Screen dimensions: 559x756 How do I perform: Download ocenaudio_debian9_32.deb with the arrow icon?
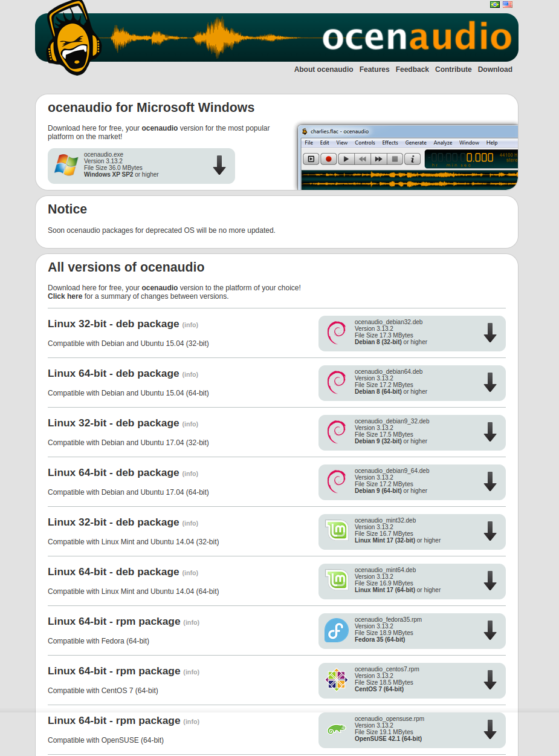pos(490,432)
